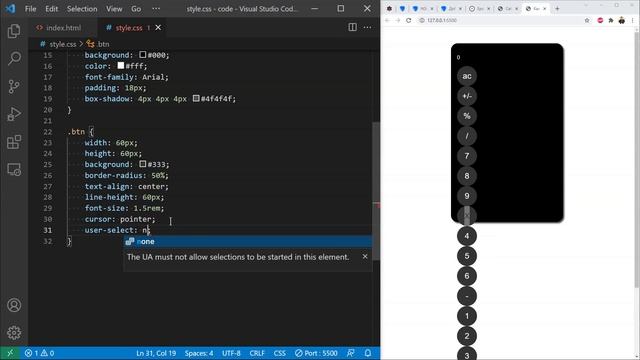Open the browser profile avatar
The width and height of the screenshot is (640, 360).
622,20
